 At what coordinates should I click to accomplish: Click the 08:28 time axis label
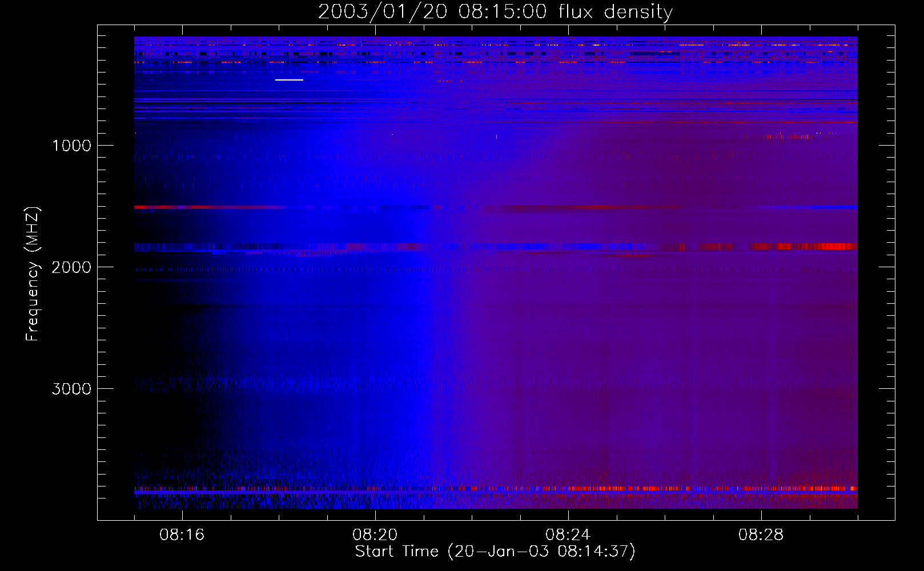click(x=761, y=535)
